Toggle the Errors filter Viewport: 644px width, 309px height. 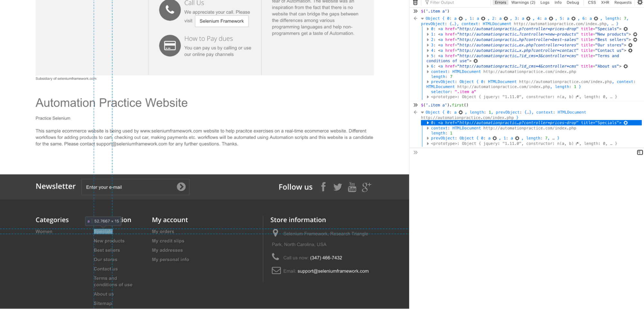coord(500,3)
